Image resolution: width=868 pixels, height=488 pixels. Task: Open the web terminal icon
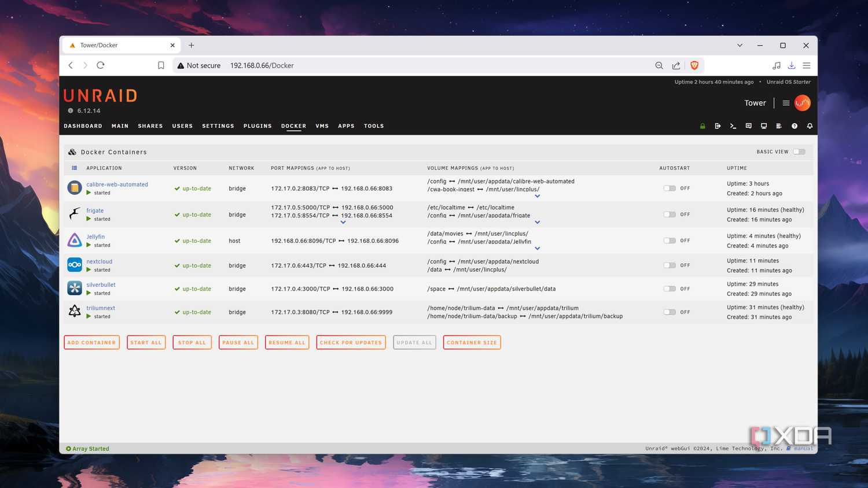pyautogui.click(x=733, y=126)
